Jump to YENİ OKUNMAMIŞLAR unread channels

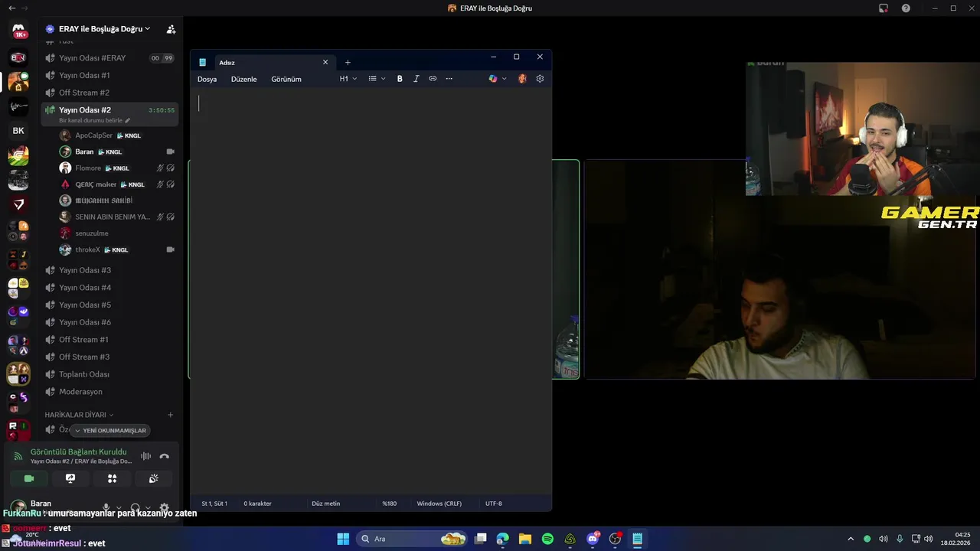coord(110,430)
